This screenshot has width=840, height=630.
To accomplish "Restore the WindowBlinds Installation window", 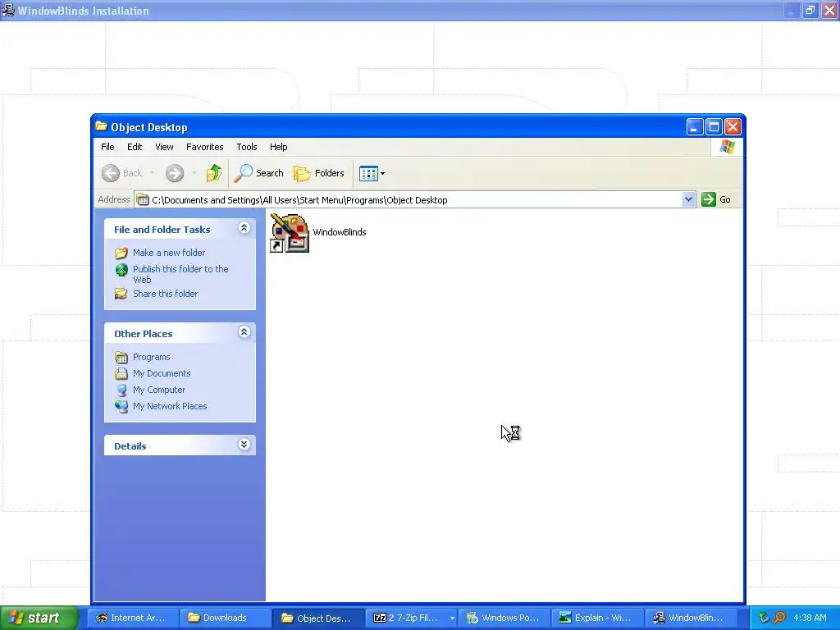I will tap(810, 10).
